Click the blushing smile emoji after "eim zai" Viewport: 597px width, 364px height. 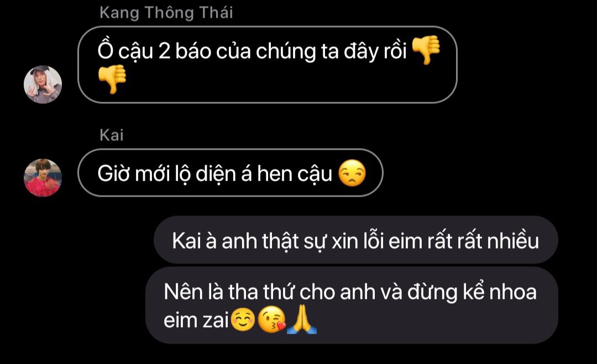point(243,319)
